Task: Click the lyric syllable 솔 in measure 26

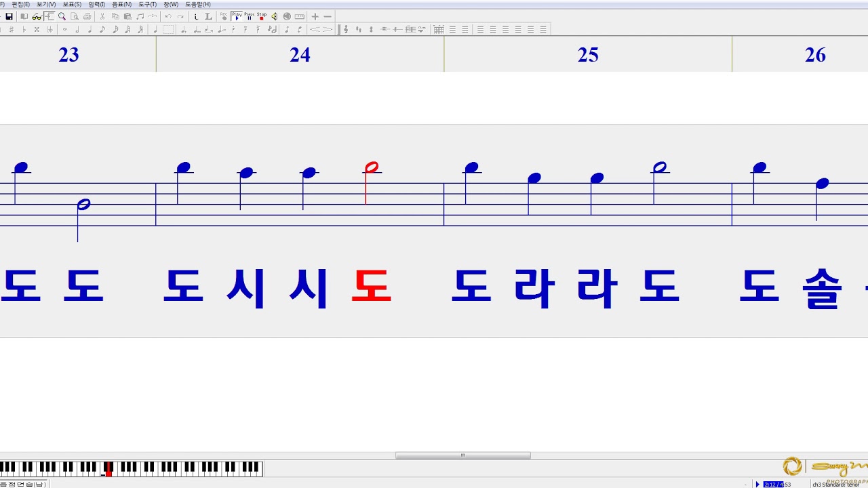Action: [822, 287]
